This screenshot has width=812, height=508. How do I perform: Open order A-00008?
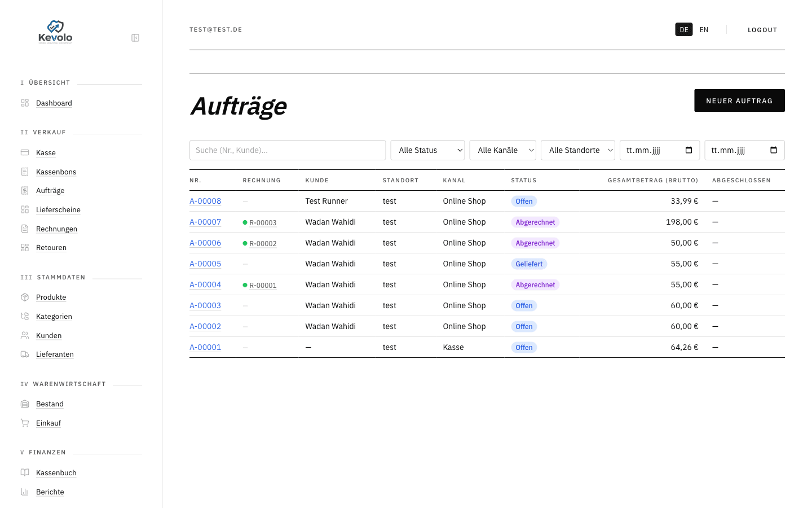205,201
